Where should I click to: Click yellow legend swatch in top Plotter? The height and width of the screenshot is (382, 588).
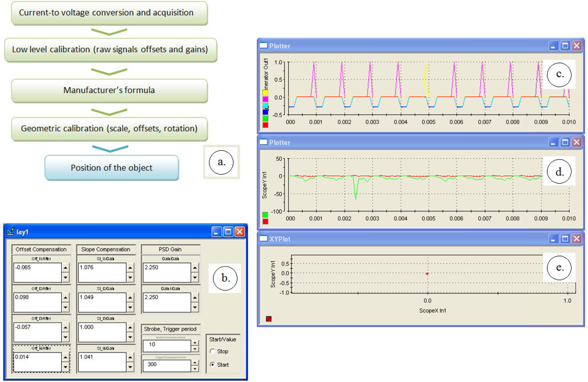point(265,92)
